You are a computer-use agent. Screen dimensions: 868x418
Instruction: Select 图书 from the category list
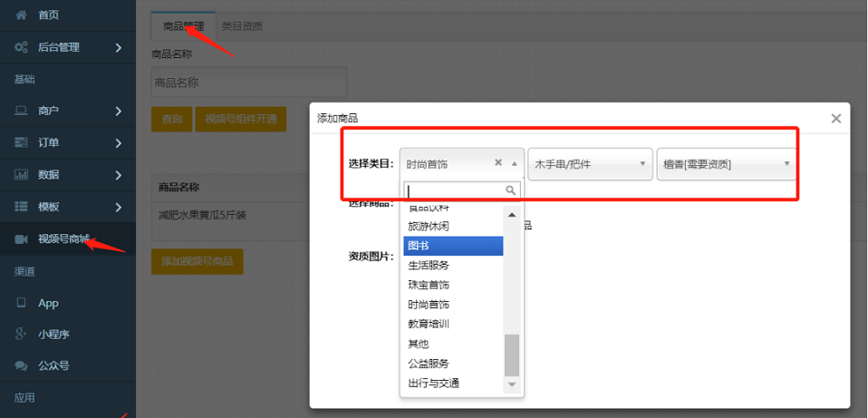coord(452,246)
